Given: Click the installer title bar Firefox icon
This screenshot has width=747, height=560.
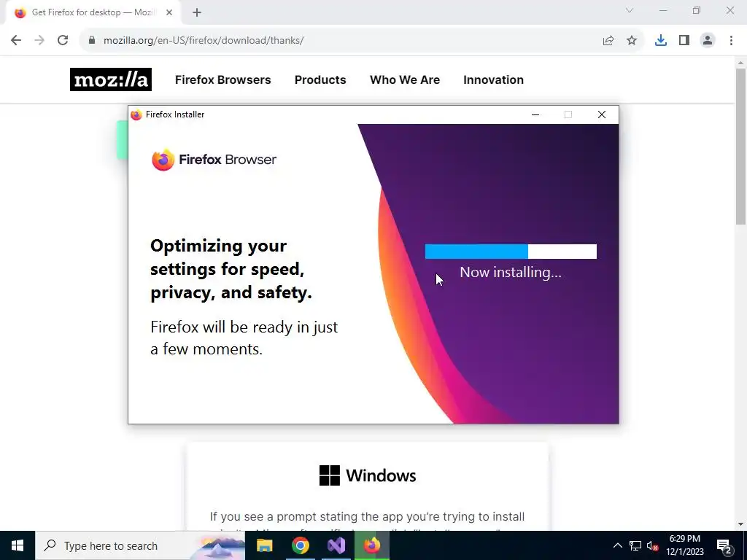Looking at the screenshot, I should click(136, 114).
